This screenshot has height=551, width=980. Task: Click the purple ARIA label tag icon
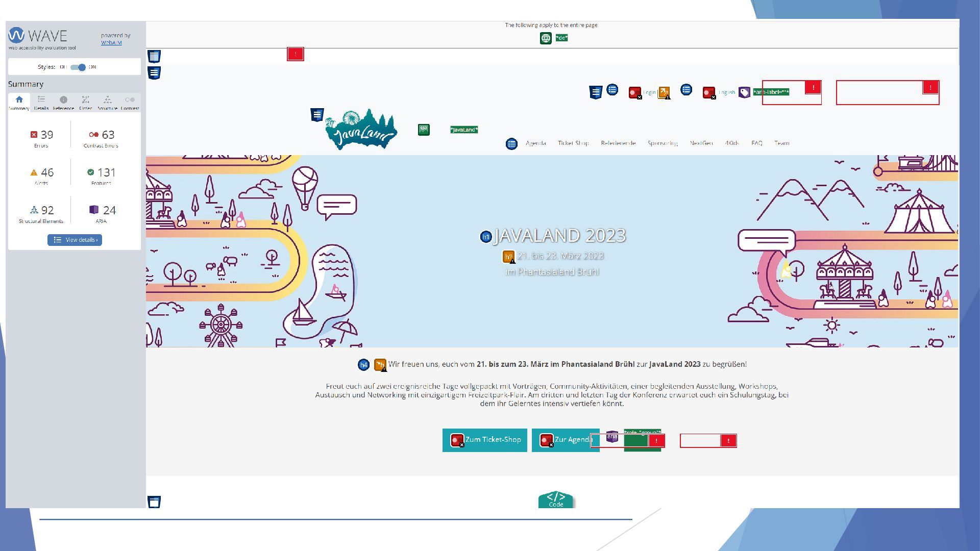pos(744,92)
